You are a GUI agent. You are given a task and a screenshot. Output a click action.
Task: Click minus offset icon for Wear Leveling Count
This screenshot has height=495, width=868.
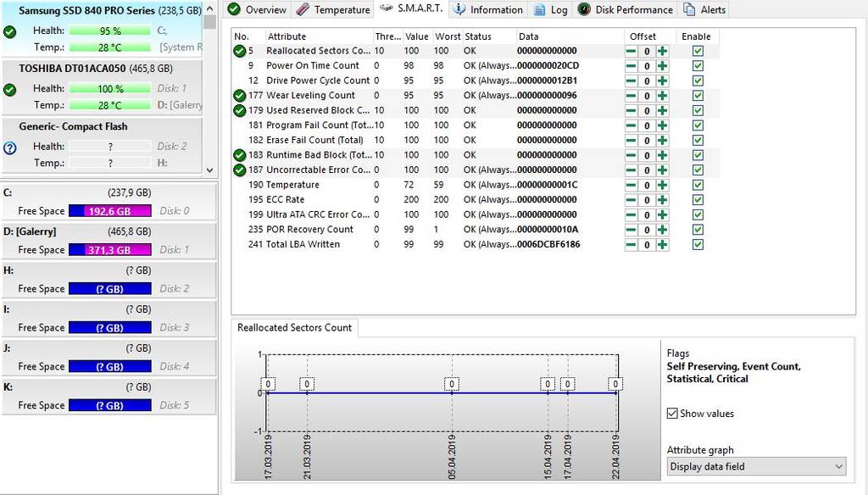pos(632,96)
